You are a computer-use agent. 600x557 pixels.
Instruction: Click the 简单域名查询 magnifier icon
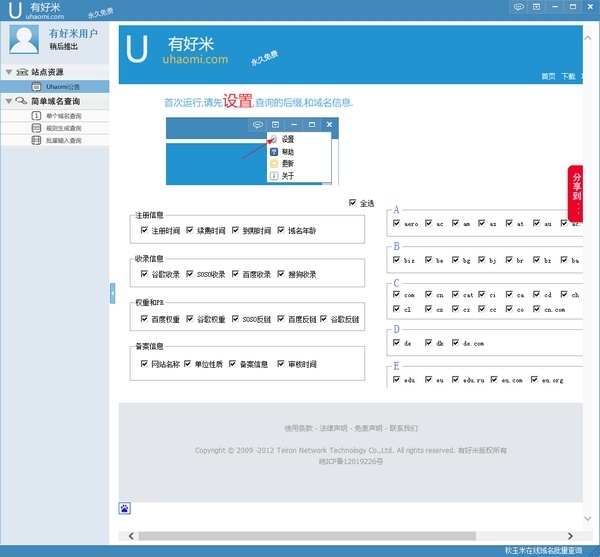(21, 101)
